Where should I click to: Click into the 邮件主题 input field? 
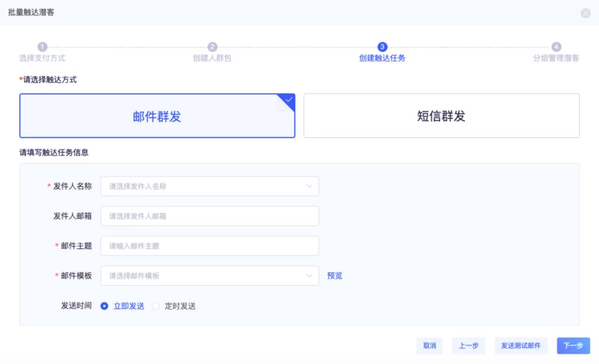pos(209,246)
